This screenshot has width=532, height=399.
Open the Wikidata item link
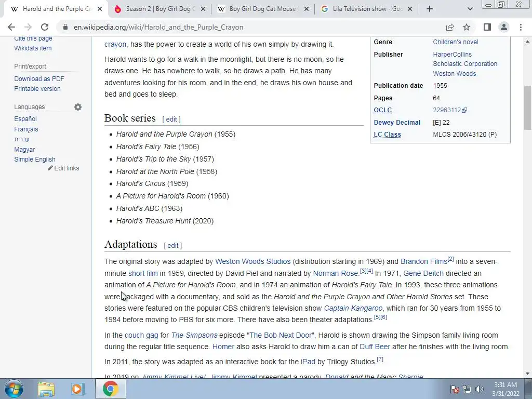pyautogui.click(x=33, y=48)
